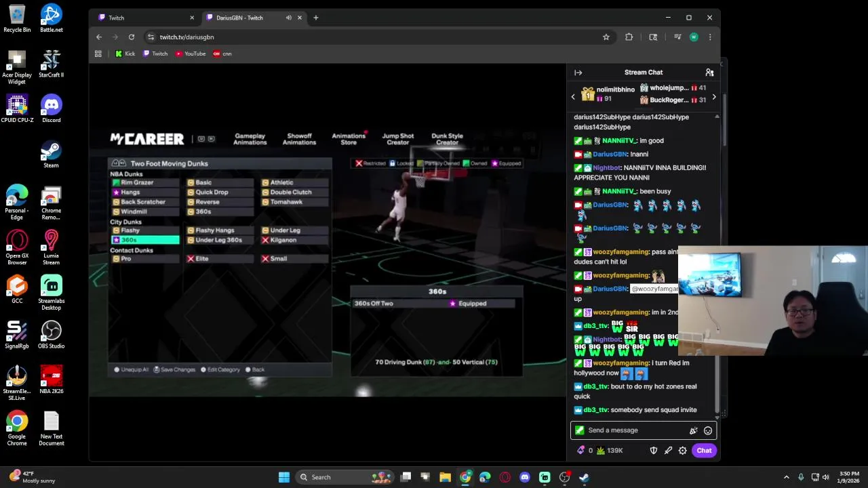The width and height of the screenshot is (868, 488).
Task: Reload the Twitch page
Action: click(x=132, y=37)
